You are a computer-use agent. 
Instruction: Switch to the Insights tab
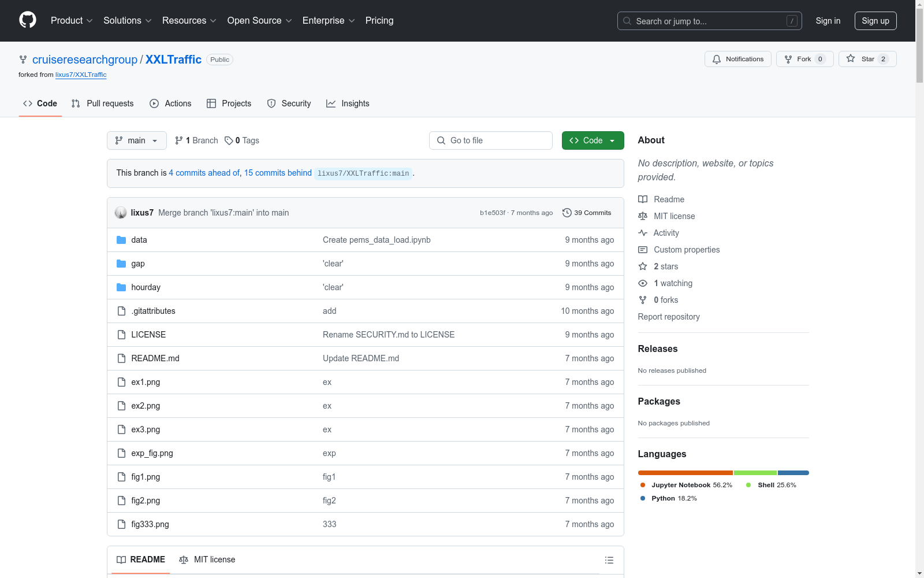[348, 103]
